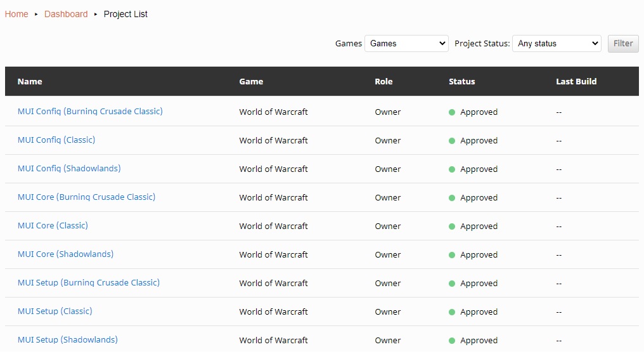Screen dimensions: 644x354
Task: Open MUI Setup (Shadowlands) project
Action: tap(67, 340)
